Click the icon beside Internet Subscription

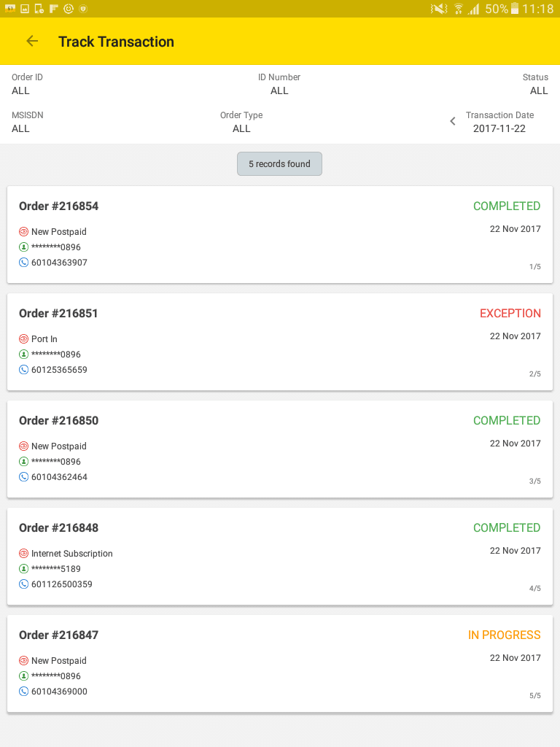pyautogui.click(x=23, y=554)
